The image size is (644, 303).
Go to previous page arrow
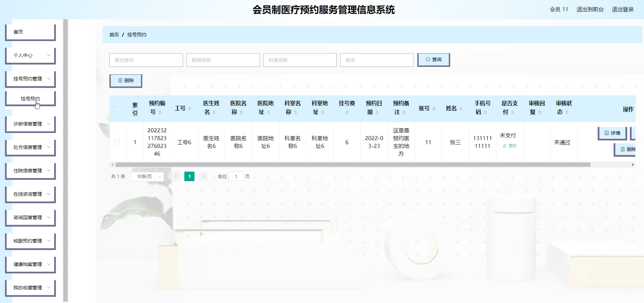(176, 176)
